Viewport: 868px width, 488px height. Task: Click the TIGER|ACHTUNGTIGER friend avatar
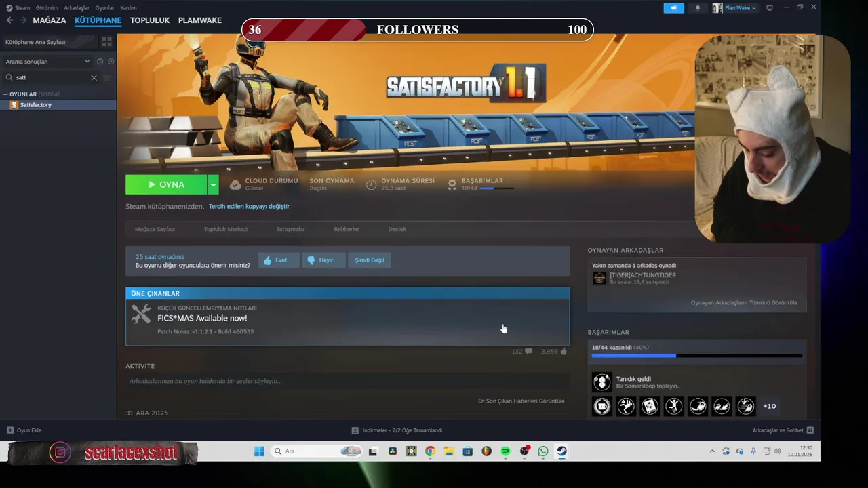tap(599, 278)
